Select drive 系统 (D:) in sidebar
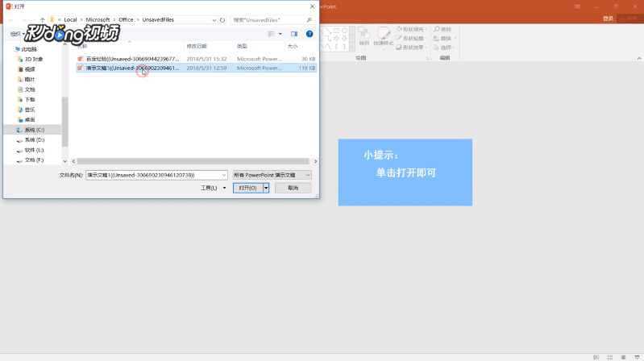Screen dimensions: 644x361 click(31, 140)
